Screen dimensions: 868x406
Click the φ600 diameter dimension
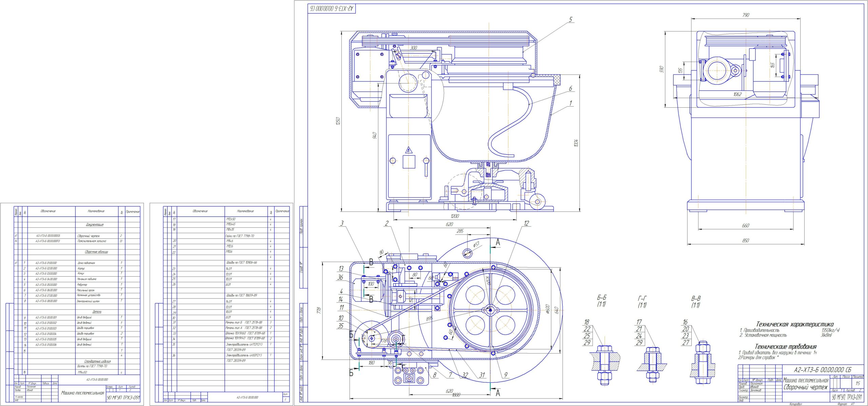[x=548, y=309]
